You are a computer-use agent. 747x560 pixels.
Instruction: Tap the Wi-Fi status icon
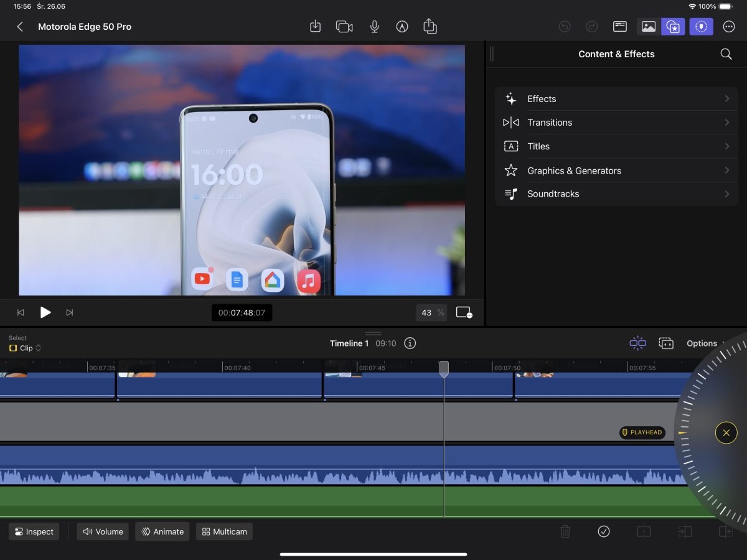pyautogui.click(x=692, y=6)
